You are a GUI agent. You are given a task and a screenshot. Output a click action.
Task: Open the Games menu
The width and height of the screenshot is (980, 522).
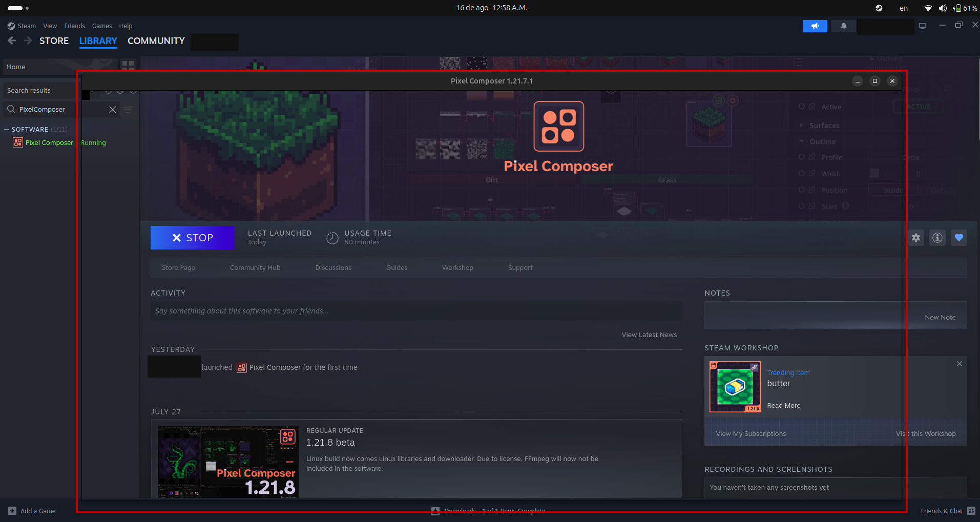click(102, 26)
